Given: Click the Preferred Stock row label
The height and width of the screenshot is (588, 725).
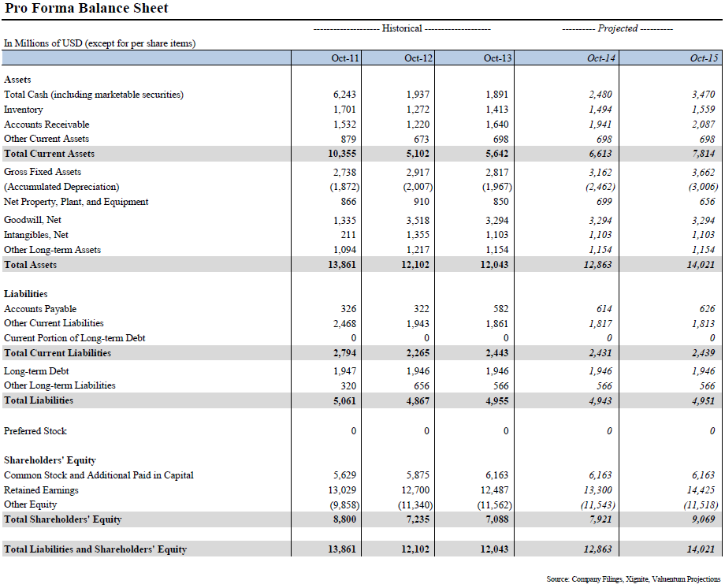Looking at the screenshot, I should point(35,430).
